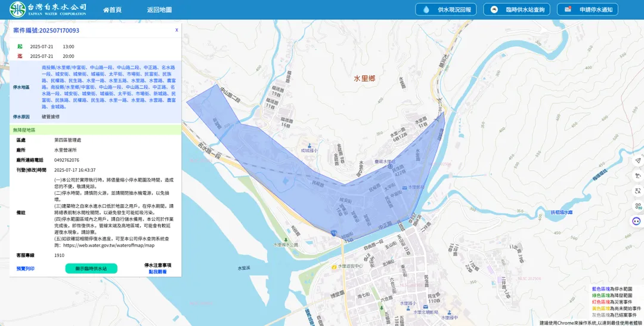
Task: Click the 成城國小 school marker
Action: tap(309, 148)
